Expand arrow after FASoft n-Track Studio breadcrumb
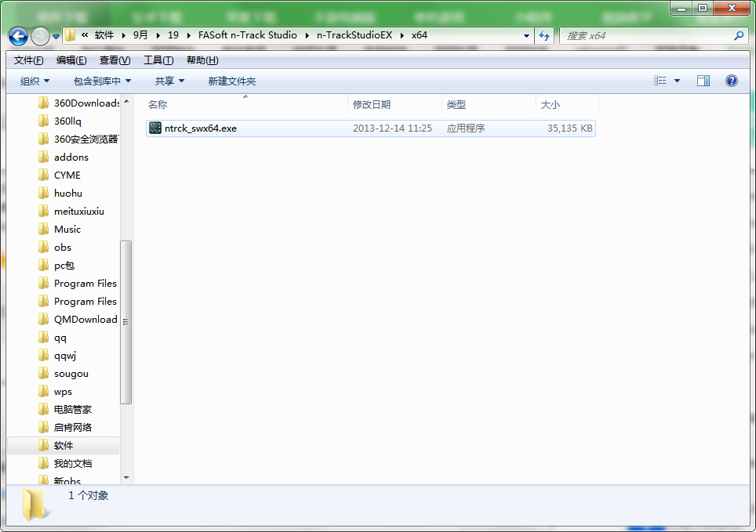 click(x=307, y=36)
